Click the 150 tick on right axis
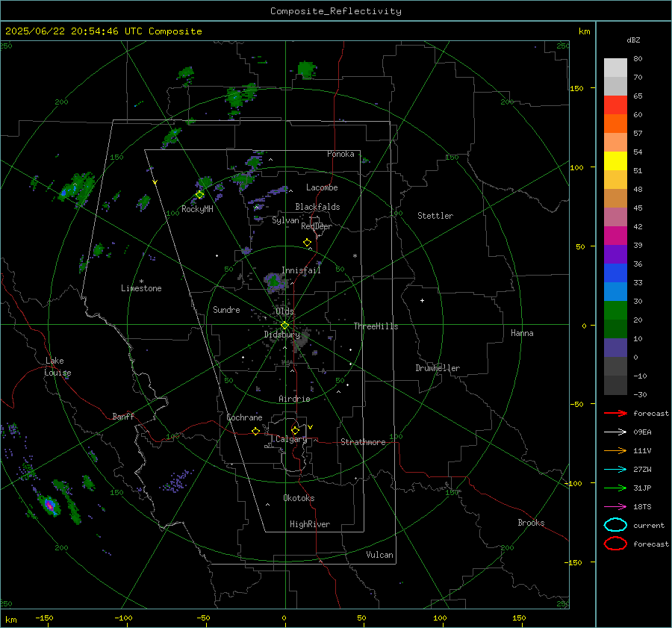 tap(577, 88)
